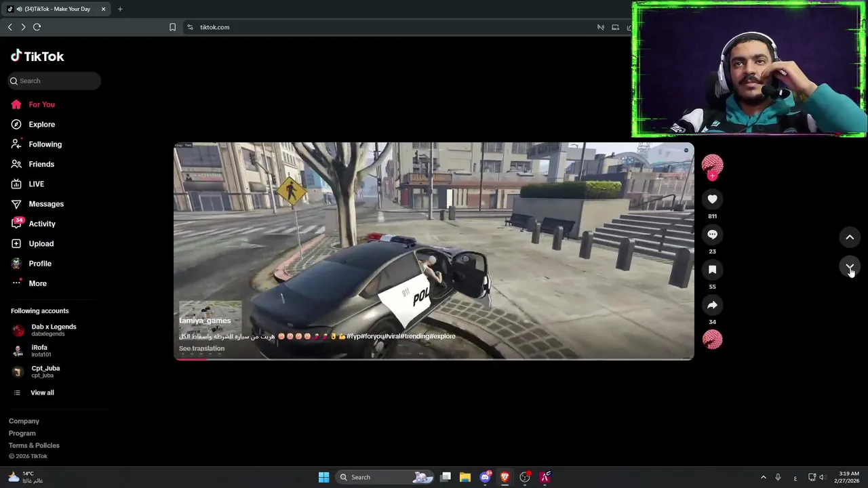The image size is (868, 488).
Task: Open tamiya_games username on video
Action: 205,321
